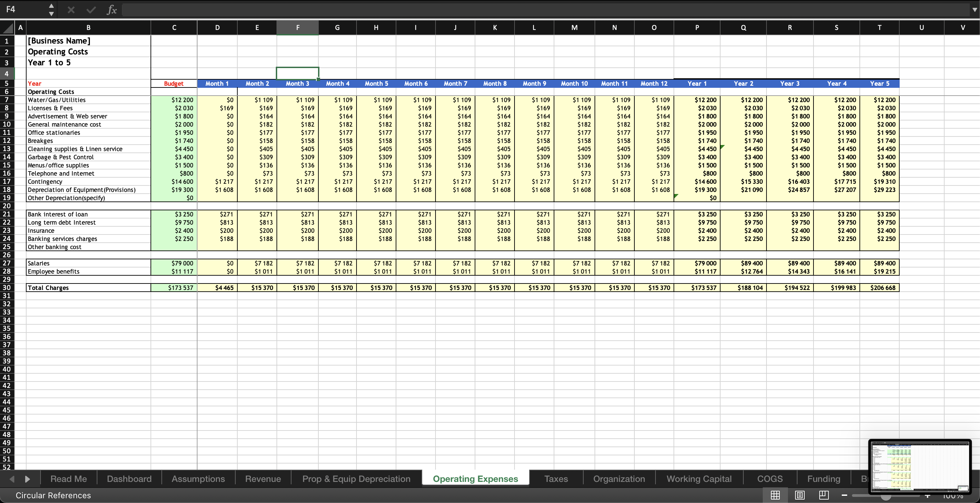
Task: Click the Total Charges label cell
Action: (x=88, y=288)
